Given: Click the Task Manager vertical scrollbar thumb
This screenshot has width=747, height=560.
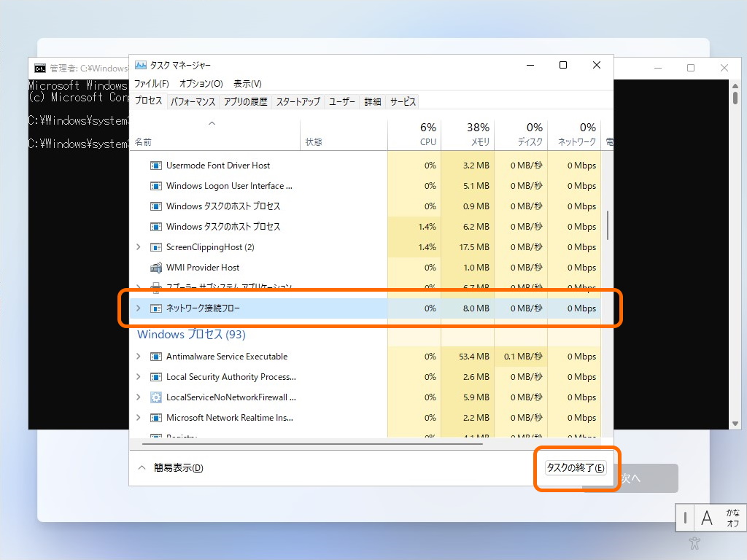Looking at the screenshot, I should pyautogui.click(x=608, y=225).
